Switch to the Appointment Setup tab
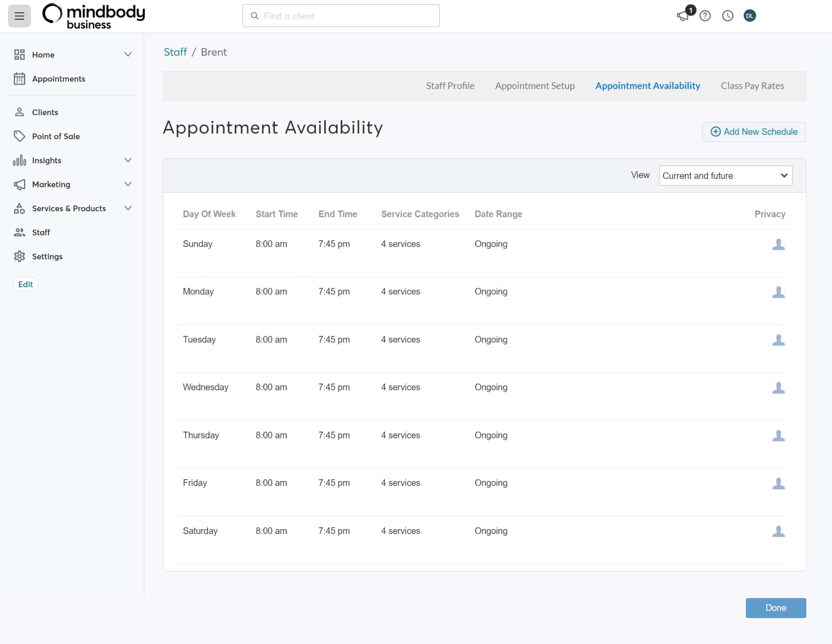The image size is (832, 644). 535,86
